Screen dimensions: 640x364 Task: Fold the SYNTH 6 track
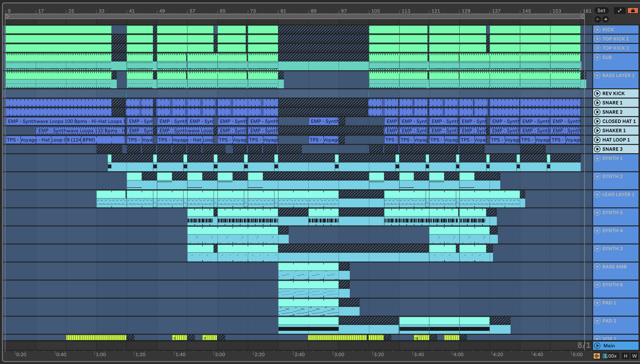pos(597,285)
